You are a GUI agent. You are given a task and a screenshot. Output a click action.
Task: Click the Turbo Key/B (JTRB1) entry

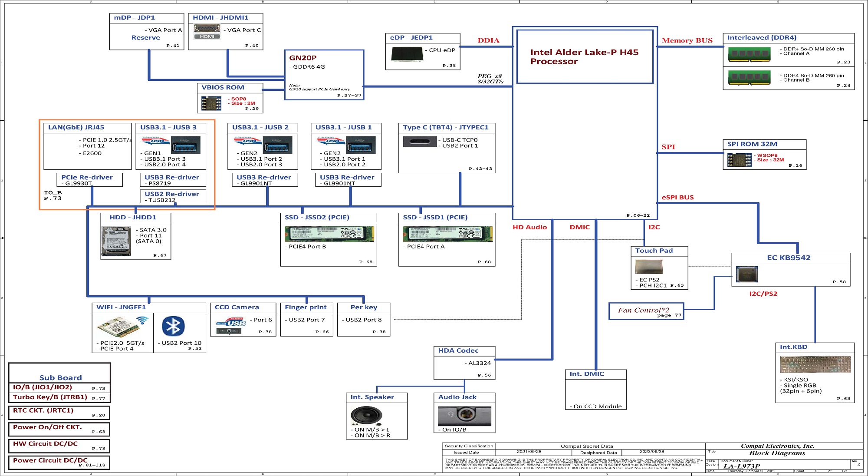(59, 397)
